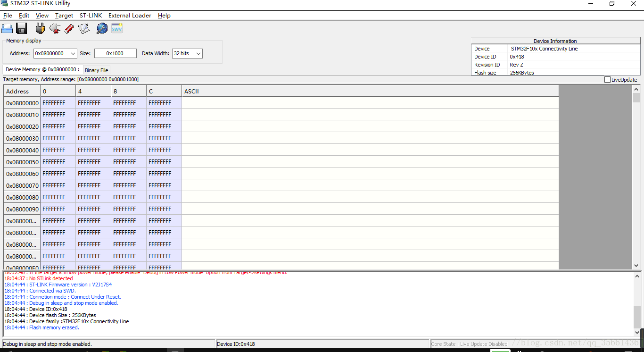Click the column header labeled 4
This screenshot has width=644, height=352.
[x=93, y=91]
